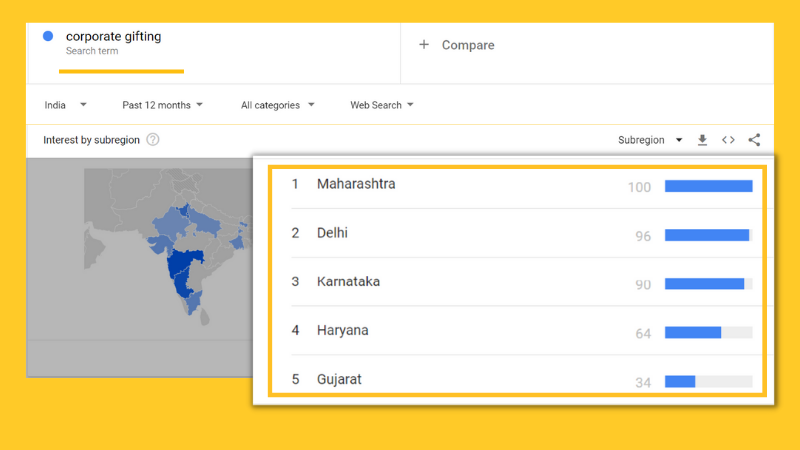
Task: Click the Interest by subregion heading
Action: [91, 140]
